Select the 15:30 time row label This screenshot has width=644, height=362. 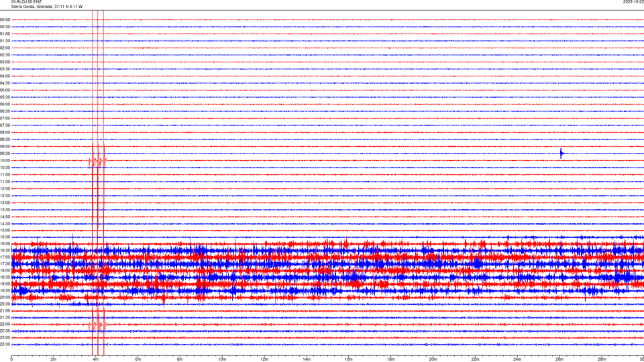coord(5,237)
